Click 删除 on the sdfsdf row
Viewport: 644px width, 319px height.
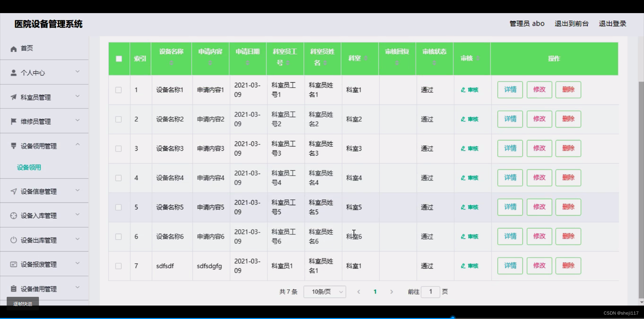pyautogui.click(x=568, y=266)
